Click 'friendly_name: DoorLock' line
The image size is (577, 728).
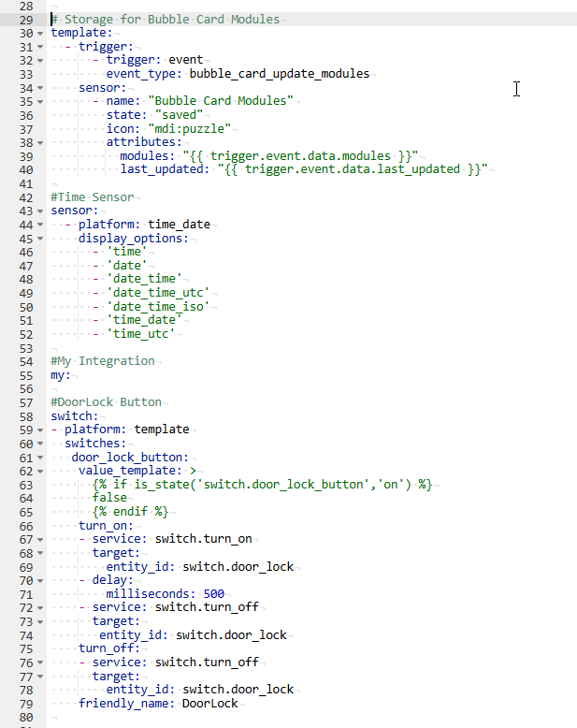(158, 704)
